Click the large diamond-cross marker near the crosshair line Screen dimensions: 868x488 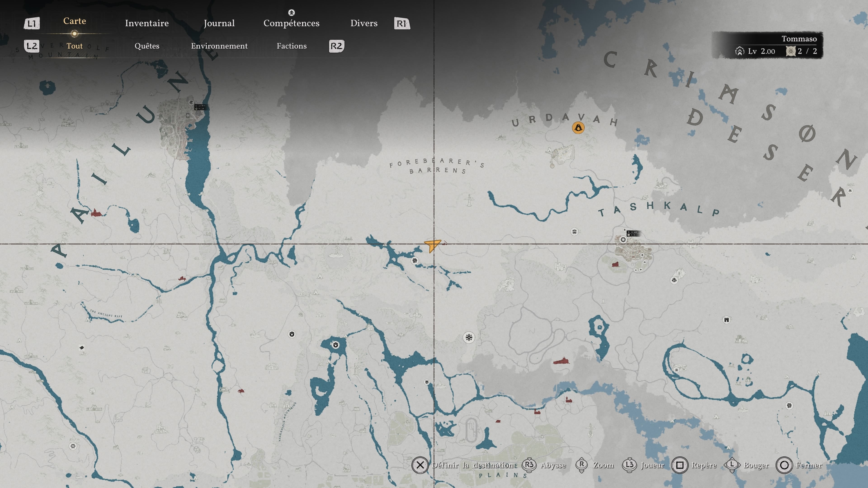click(469, 338)
